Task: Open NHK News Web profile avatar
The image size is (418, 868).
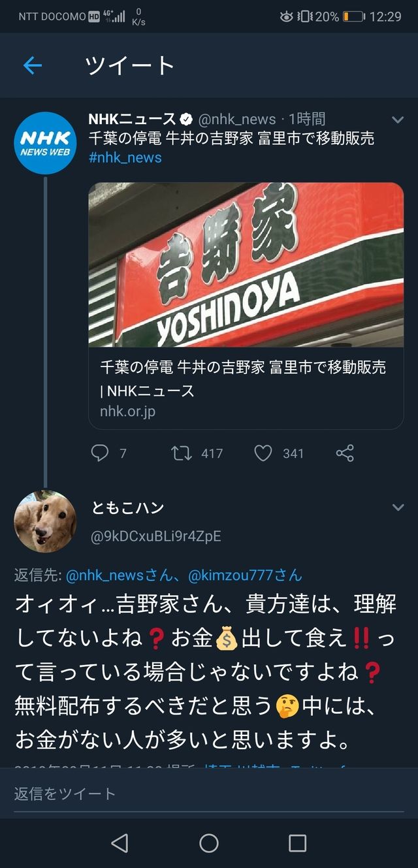Action: tap(46, 143)
